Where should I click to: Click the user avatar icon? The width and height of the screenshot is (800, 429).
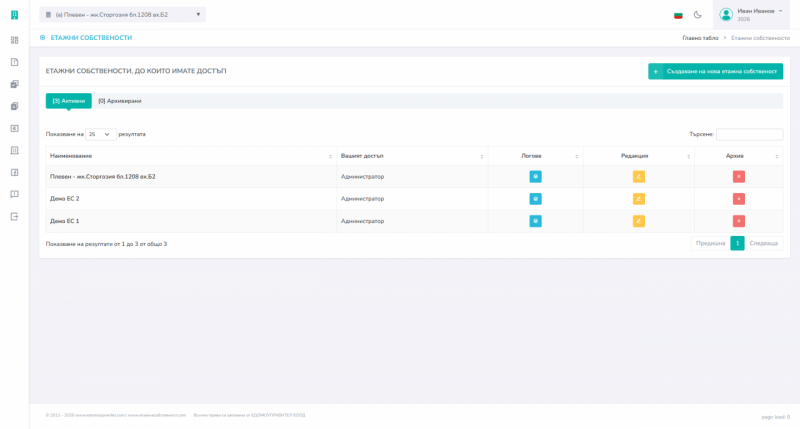point(726,15)
